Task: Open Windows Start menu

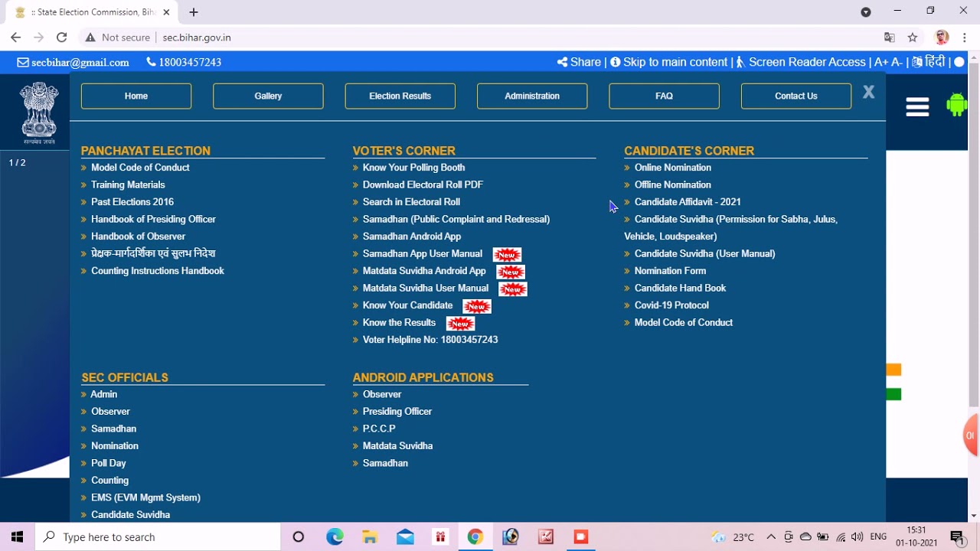Action: point(17,537)
